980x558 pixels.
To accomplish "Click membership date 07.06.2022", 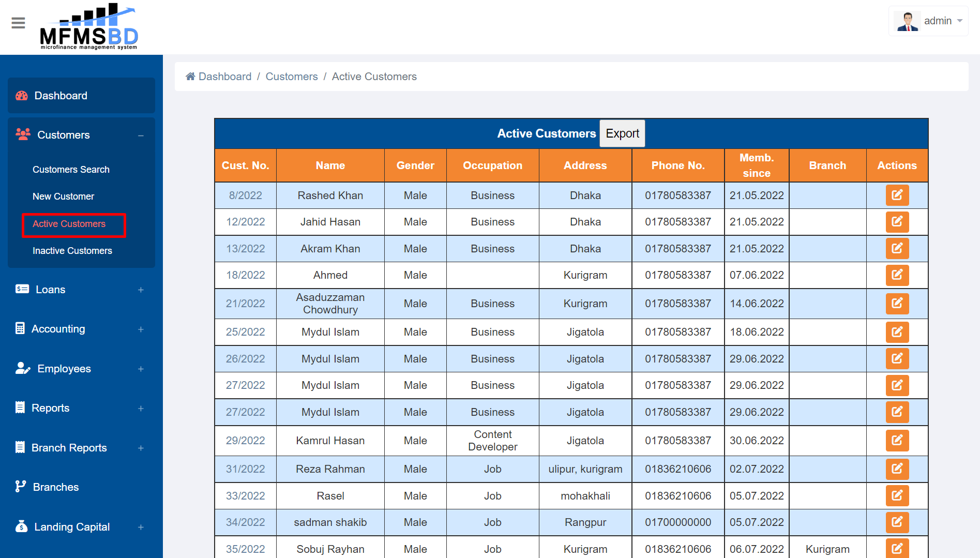I will (757, 275).
